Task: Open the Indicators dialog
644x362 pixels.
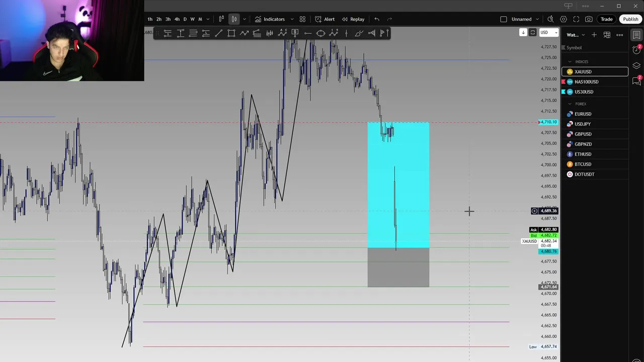Action: [x=269, y=19]
